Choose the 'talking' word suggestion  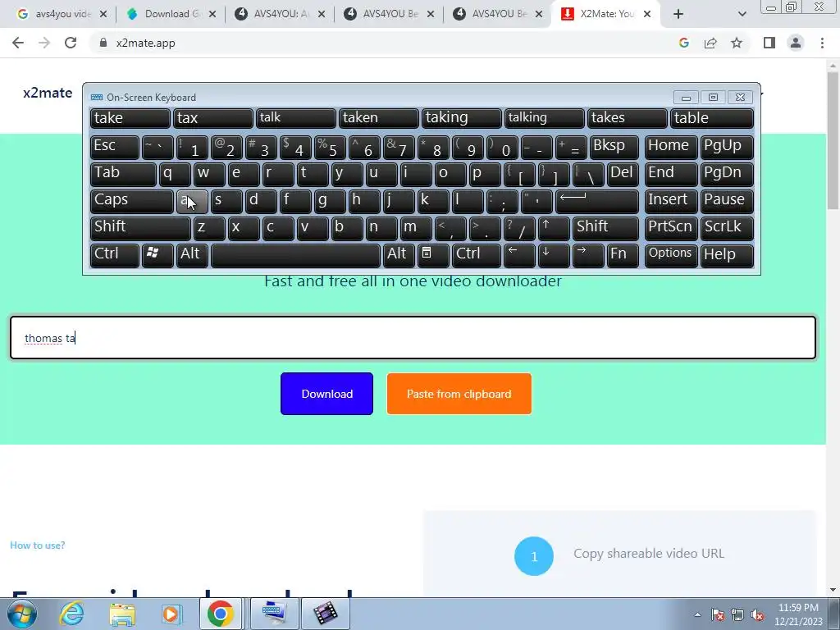click(x=545, y=118)
